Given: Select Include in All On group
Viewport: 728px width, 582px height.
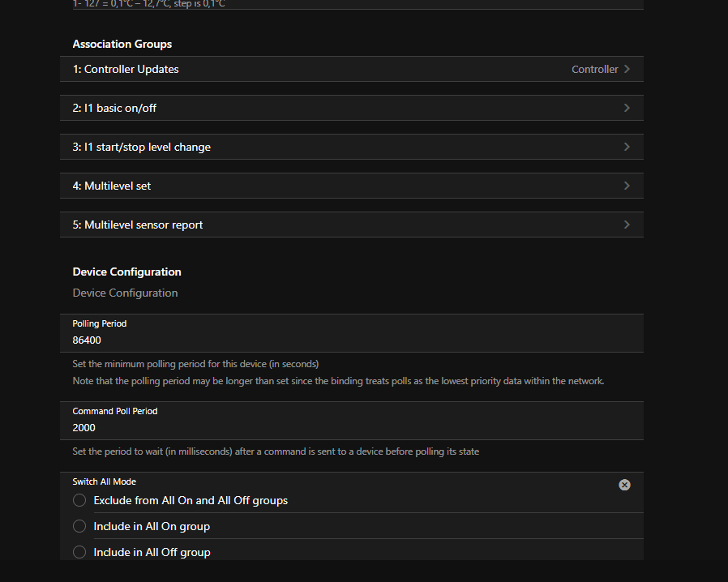Looking at the screenshot, I should [79, 526].
